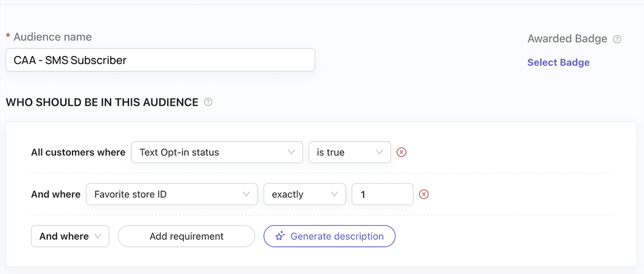Open the 'is true' condition dropdown
This screenshot has width=644, height=274.
(x=349, y=152)
